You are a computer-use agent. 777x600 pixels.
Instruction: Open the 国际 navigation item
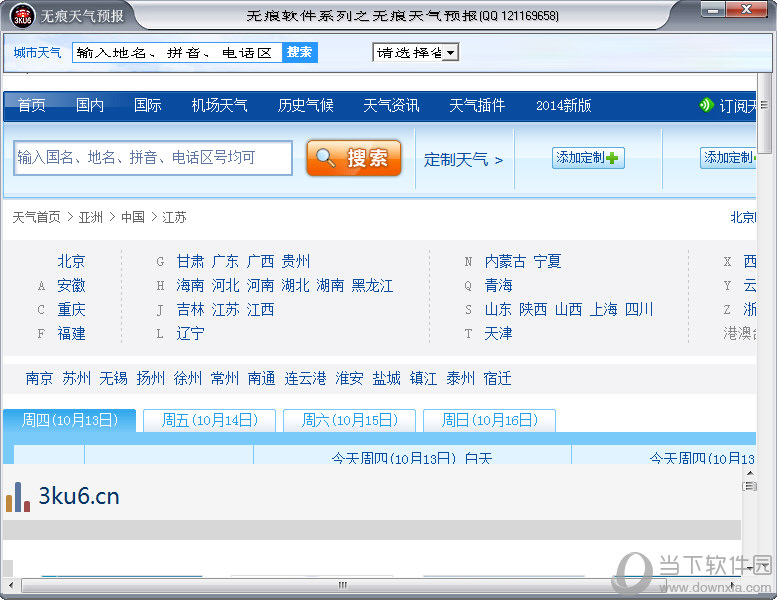(148, 105)
